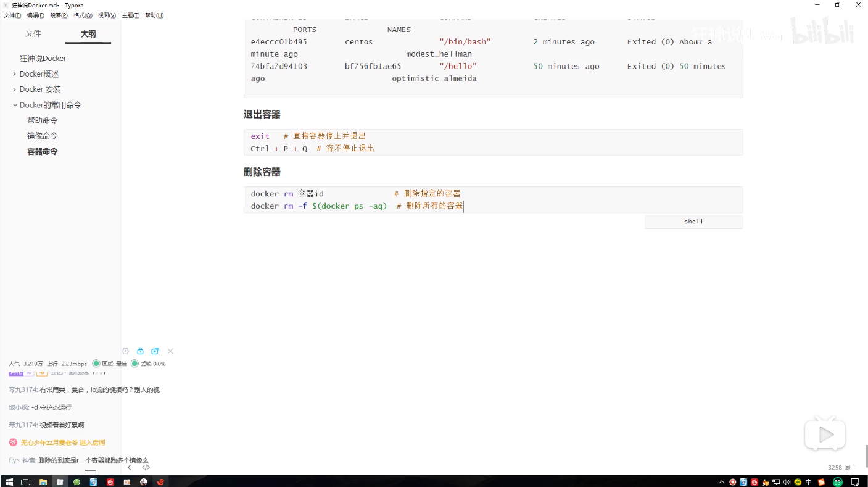The width and height of the screenshot is (868, 487).
Task: Click the yellow-green plus tray icon
Action: [x=798, y=482]
